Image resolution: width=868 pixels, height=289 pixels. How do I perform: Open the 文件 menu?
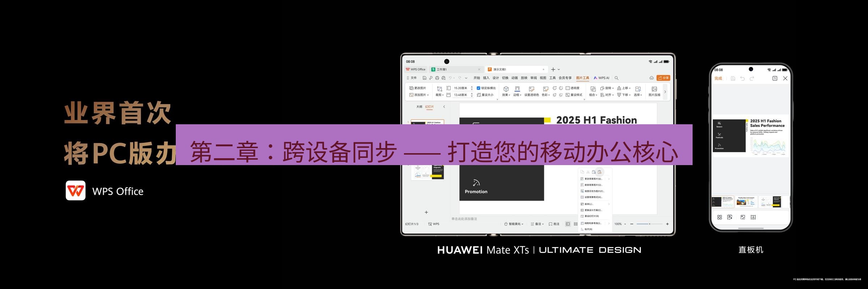click(412, 78)
